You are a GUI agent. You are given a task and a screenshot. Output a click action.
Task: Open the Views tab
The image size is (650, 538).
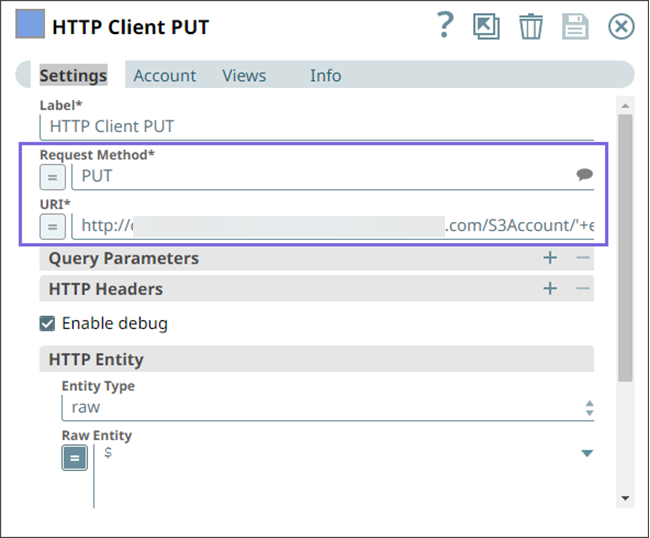(244, 75)
